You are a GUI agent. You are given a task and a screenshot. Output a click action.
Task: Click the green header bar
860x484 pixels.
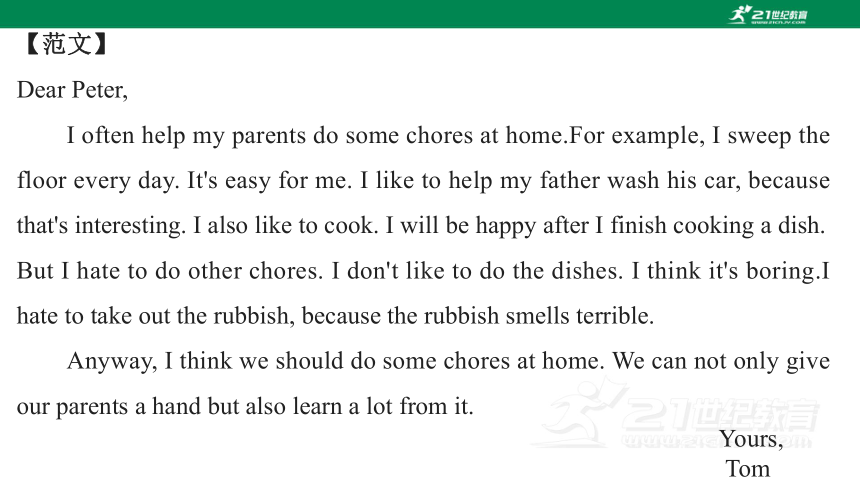click(430, 14)
